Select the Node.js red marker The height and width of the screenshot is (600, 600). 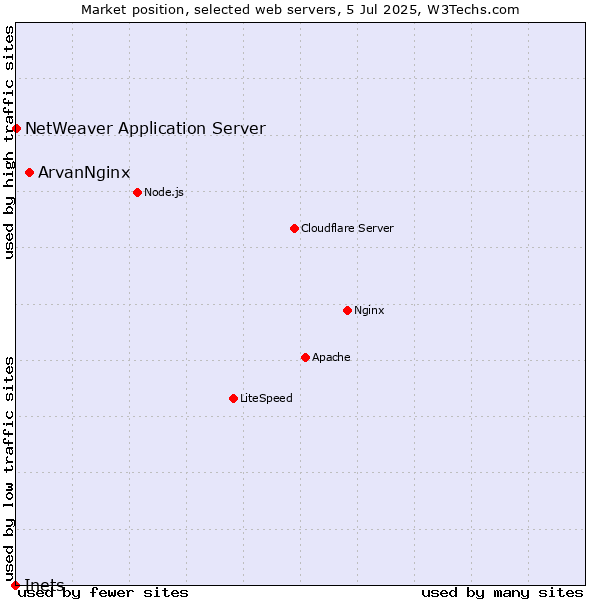click(x=137, y=192)
